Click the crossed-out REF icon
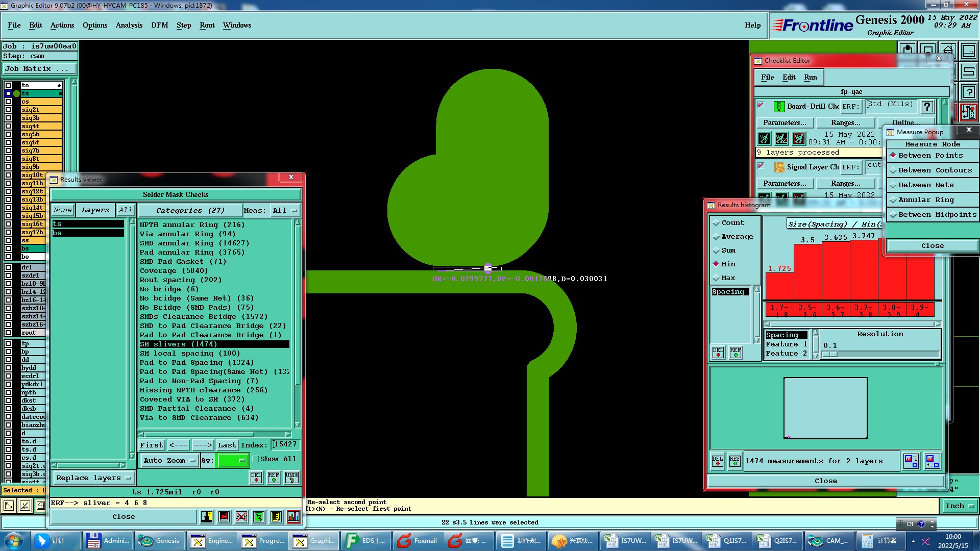Image resolution: width=980 pixels, height=551 pixels. point(241,517)
